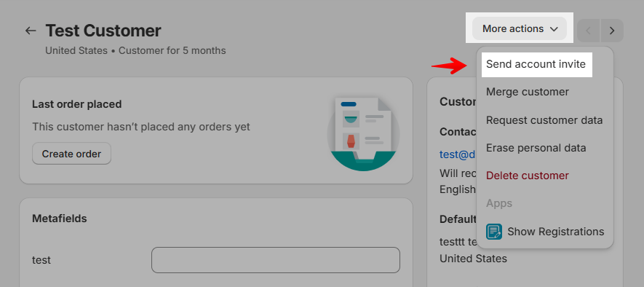The width and height of the screenshot is (644, 287).
Task: Open the More actions dropdown
Action: [520, 29]
